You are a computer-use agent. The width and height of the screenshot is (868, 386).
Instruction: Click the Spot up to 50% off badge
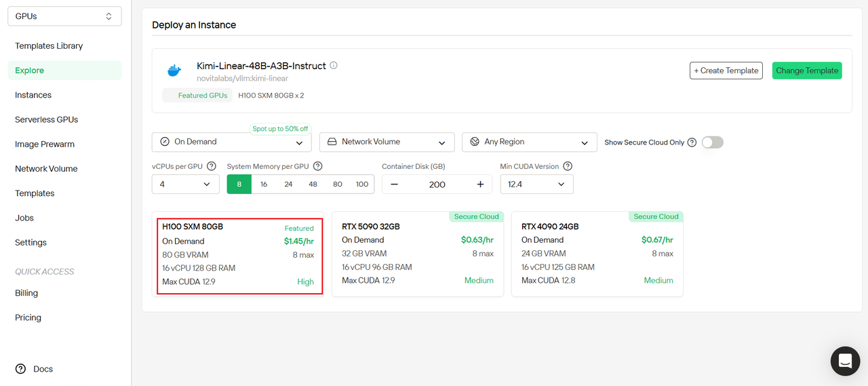(280, 129)
